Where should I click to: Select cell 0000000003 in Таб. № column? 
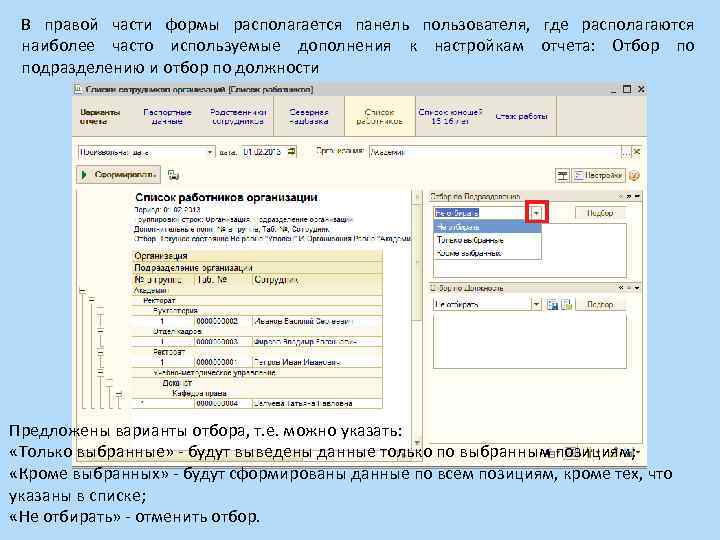click(x=223, y=342)
